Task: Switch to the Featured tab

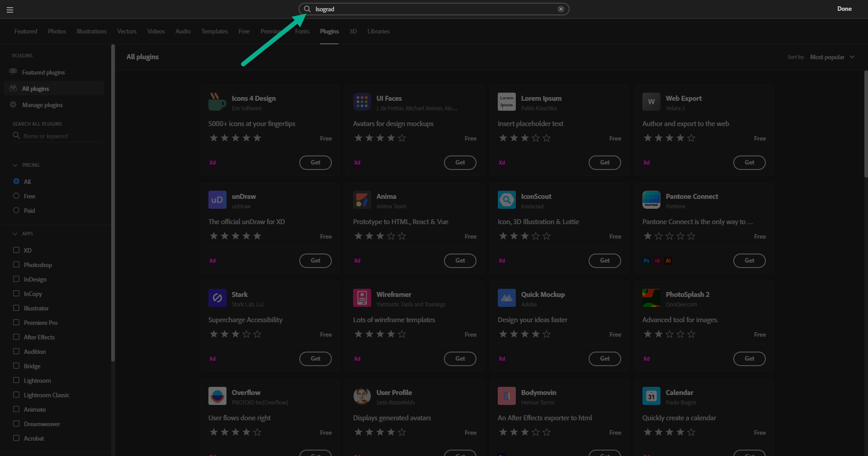Action: point(26,31)
